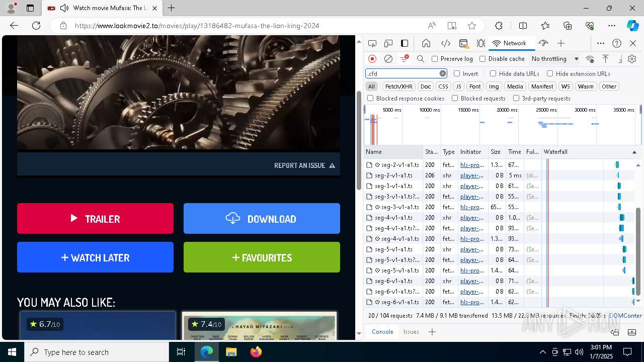Screen dimensions: 644x362
Task: Check Hide data URLs checkbox
Action: (493, 73)
